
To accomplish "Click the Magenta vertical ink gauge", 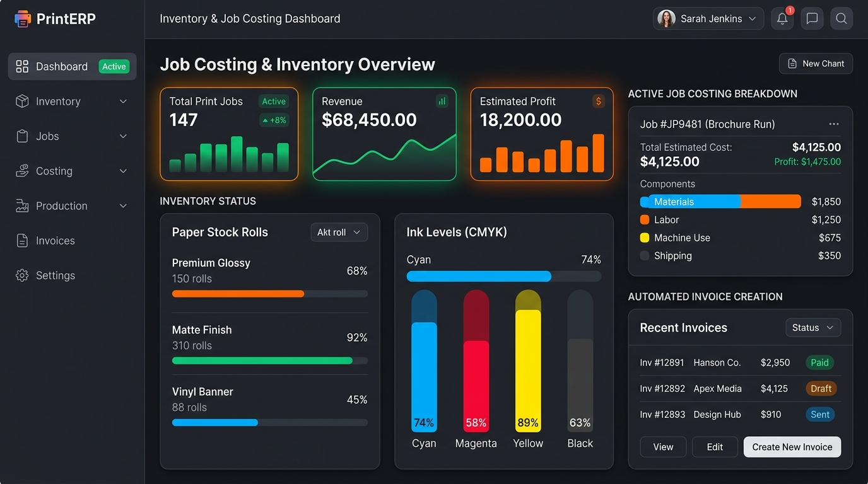I will pos(476,360).
